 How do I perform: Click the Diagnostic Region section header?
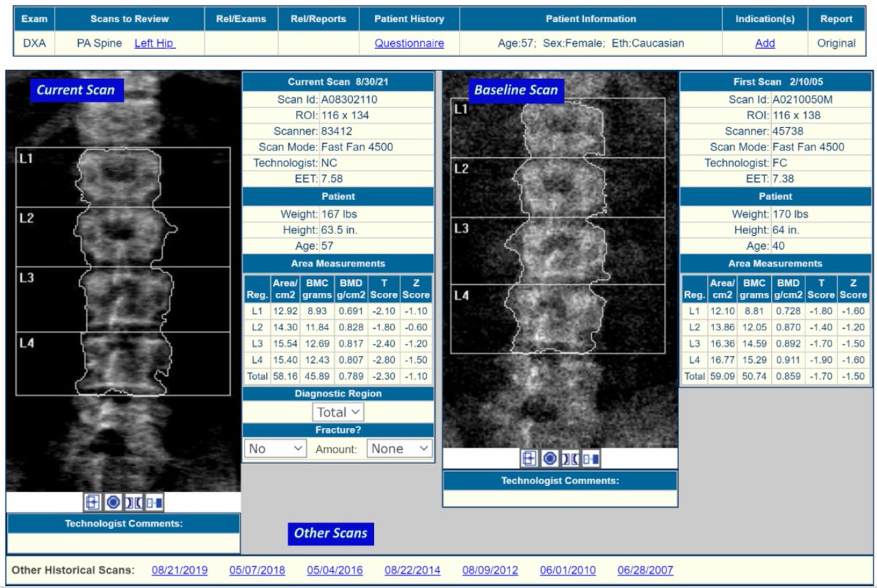(338, 394)
